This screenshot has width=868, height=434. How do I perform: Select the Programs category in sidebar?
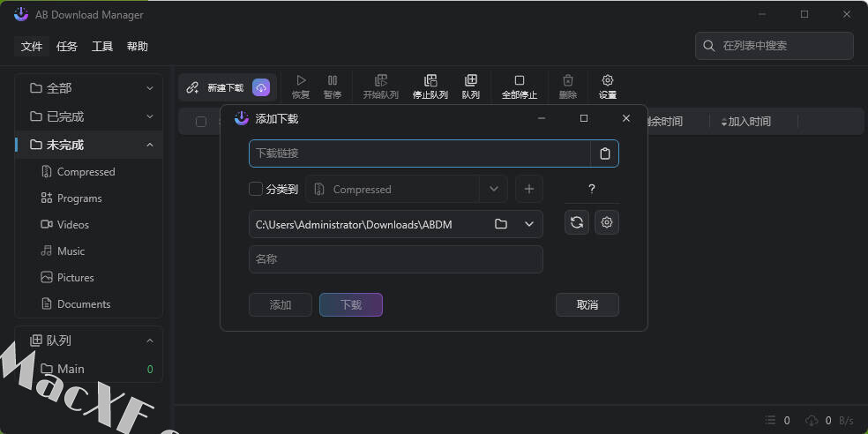[88, 198]
